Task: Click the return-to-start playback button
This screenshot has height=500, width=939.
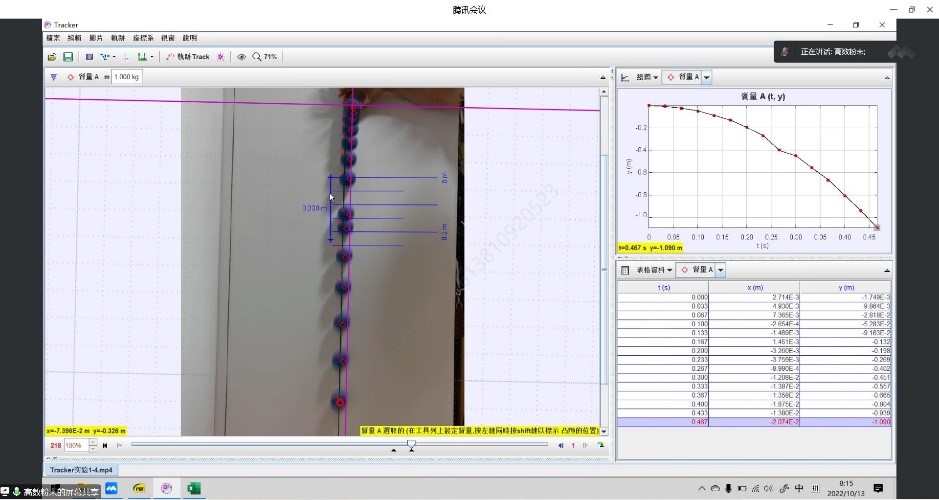Action: coord(105,445)
